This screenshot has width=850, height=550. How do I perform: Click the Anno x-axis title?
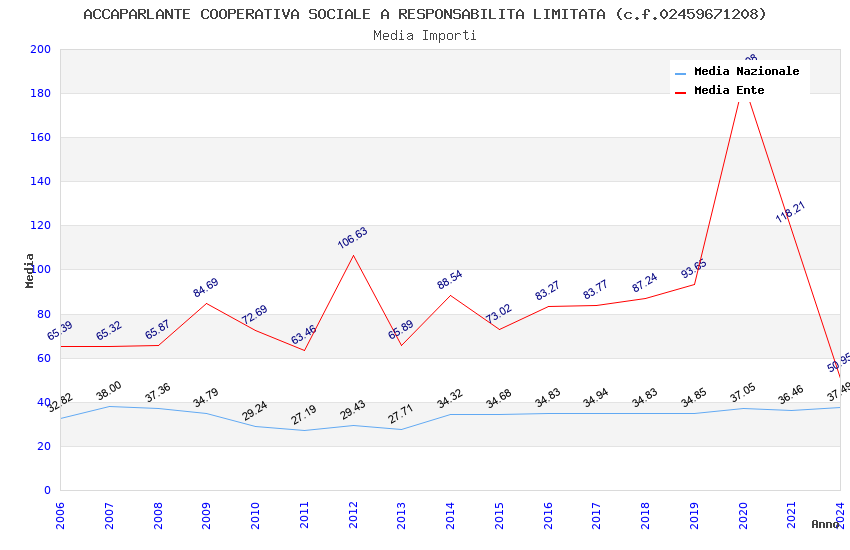tap(825, 524)
